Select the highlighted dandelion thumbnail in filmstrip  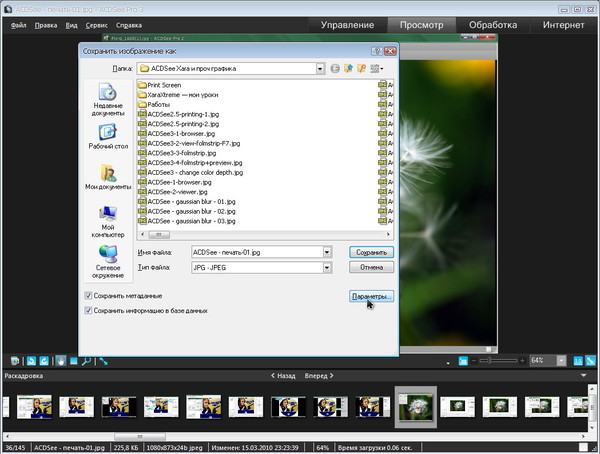click(416, 407)
